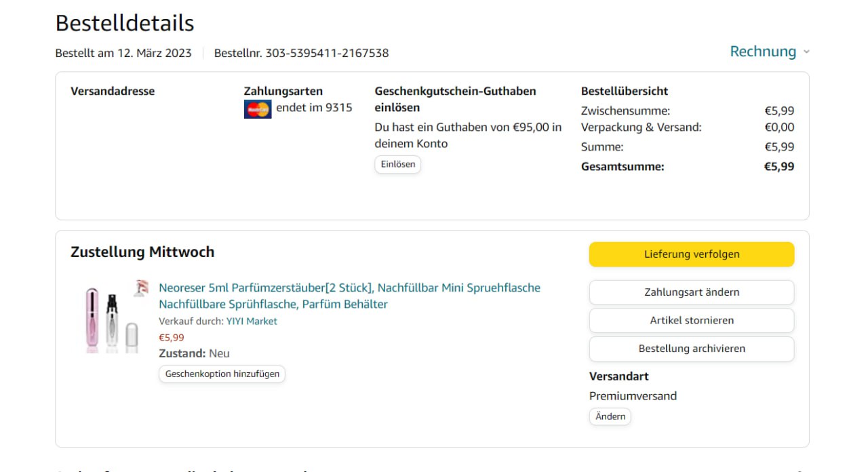The width and height of the screenshot is (868, 472).
Task: Click the Gesamtsumme total amount
Action: click(779, 167)
